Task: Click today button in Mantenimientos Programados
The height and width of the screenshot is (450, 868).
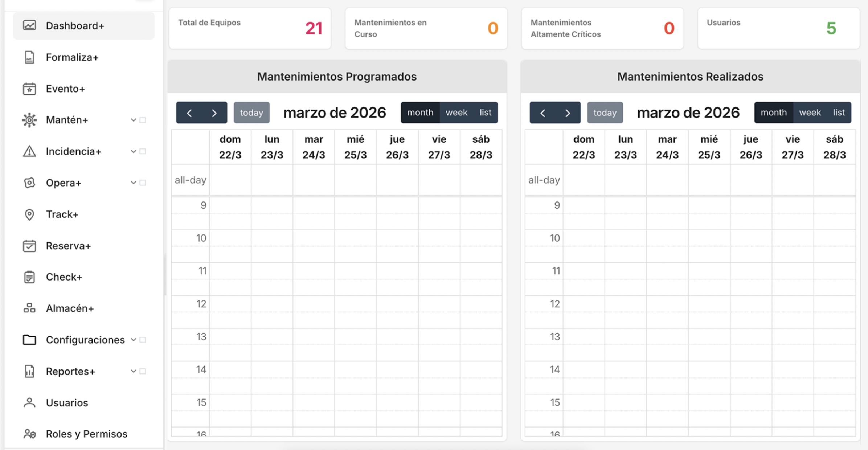Action: click(251, 112)
